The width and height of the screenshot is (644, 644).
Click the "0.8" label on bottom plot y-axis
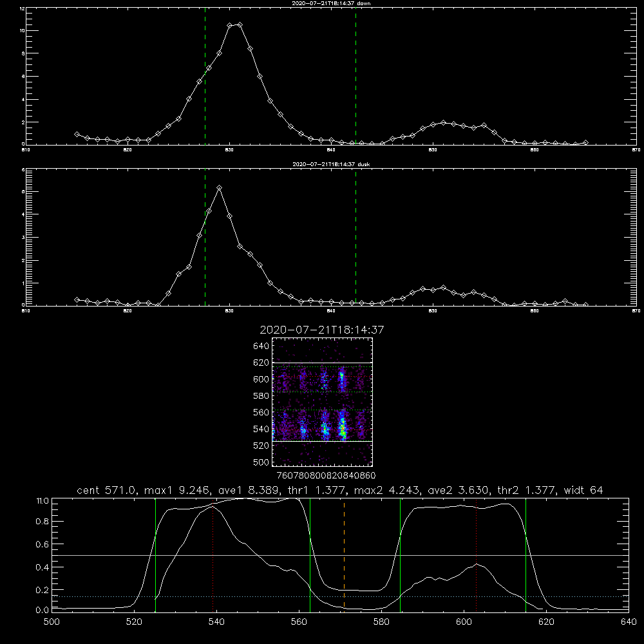click(x=43, y=522)
